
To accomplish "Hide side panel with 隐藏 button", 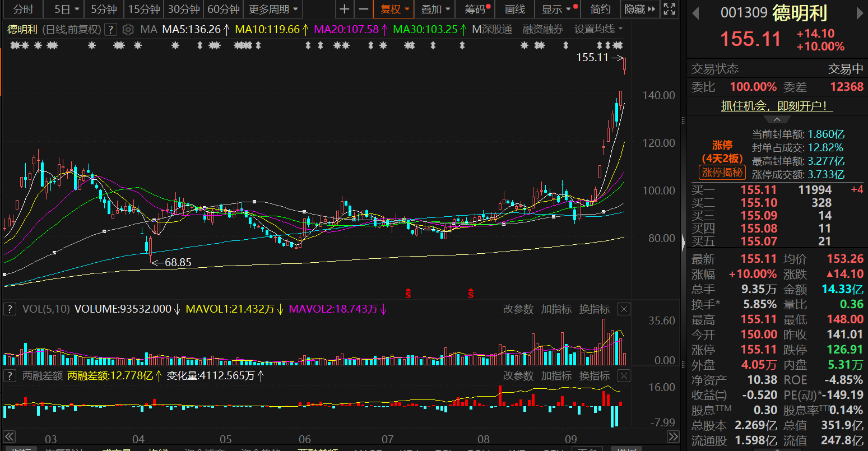I will (x=639, y=9).
